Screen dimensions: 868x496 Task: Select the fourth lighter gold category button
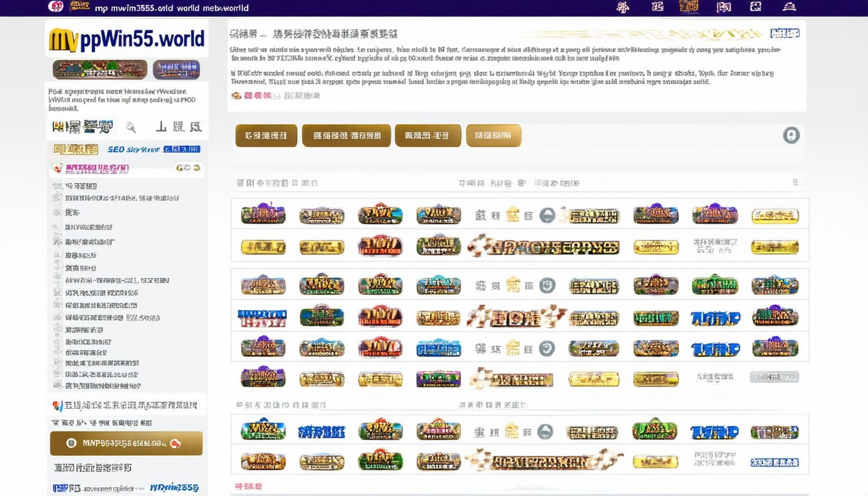pyautogui.click(x=493, y=136)
